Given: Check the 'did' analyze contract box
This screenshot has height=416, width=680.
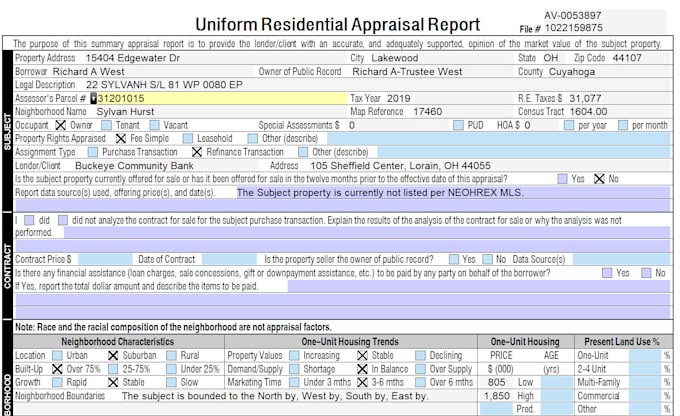Looking at the screenshot, I should [29, 220].
